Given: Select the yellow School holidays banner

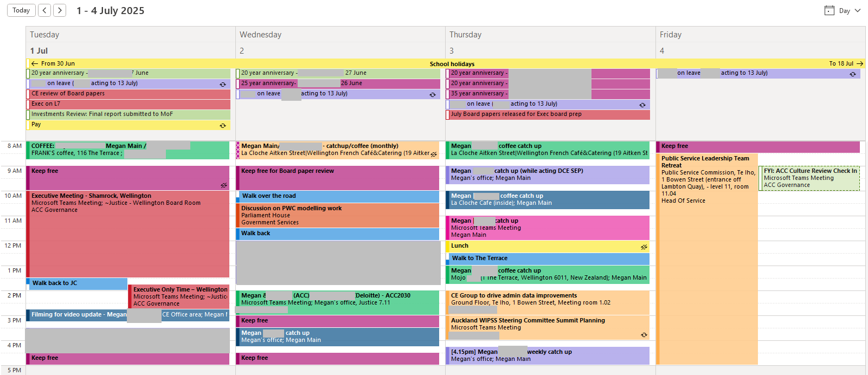Looking at the screenshot, I should click(451, 63).
